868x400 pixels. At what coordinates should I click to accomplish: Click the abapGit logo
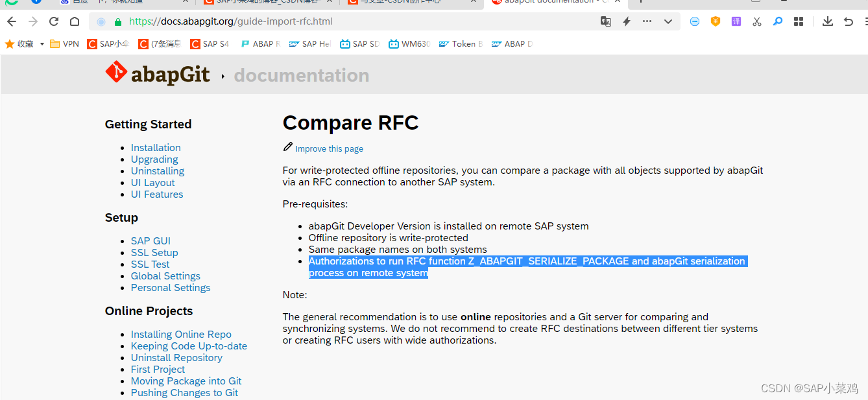pos(158,74)
